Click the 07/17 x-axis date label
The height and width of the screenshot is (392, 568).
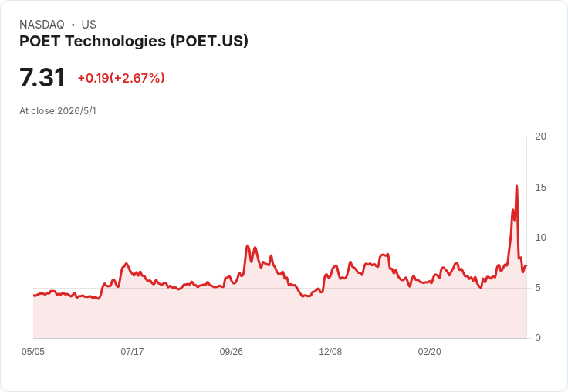tap(132, 352)
